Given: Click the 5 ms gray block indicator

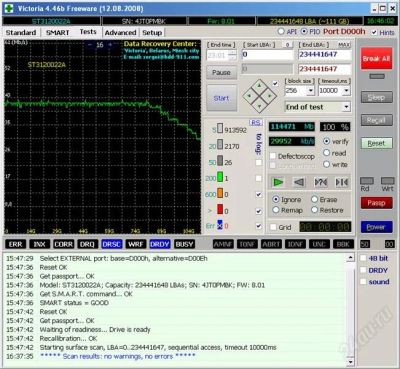Looking at the screenshot, I should pos(220,128).
